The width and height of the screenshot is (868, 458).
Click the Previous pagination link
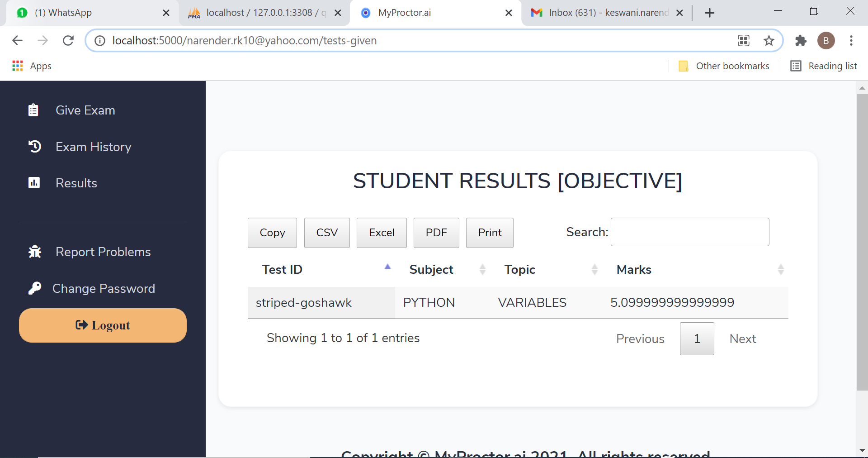tap(640, 339)
